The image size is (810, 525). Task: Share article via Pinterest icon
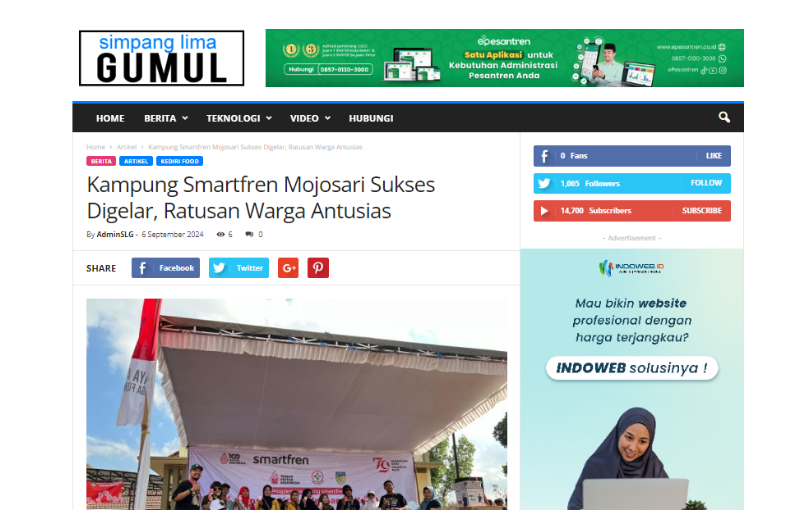point(318,268)
